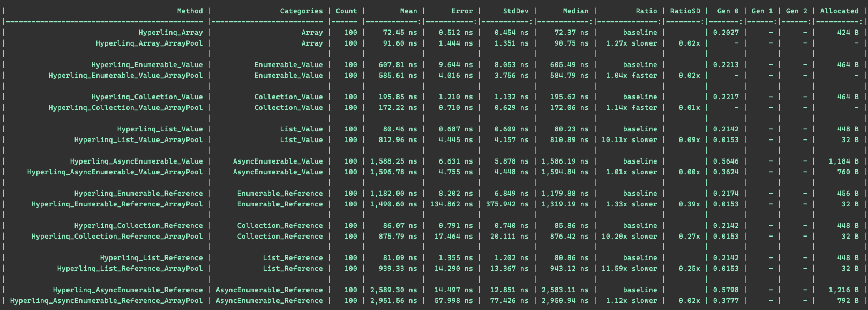
Task: Click the error value 134.862 ns
Action: click(452, 204)
